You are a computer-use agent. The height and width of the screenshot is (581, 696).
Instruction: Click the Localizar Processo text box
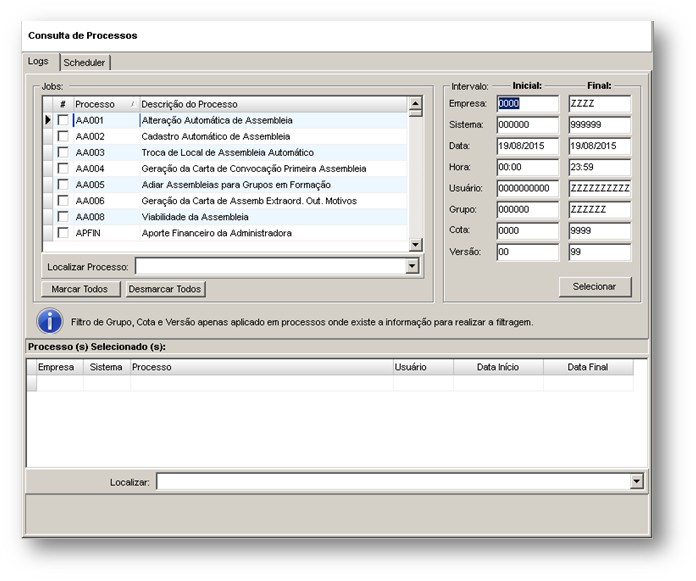click(x=271, y=266)
